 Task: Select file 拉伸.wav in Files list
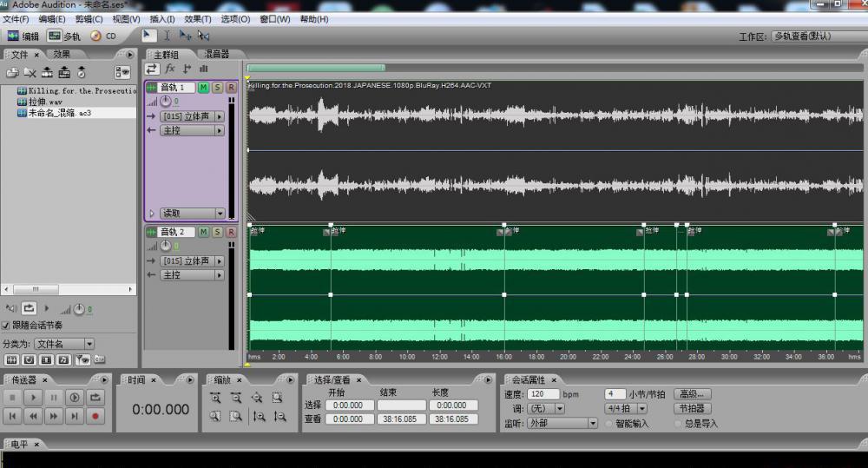point(45,102)
